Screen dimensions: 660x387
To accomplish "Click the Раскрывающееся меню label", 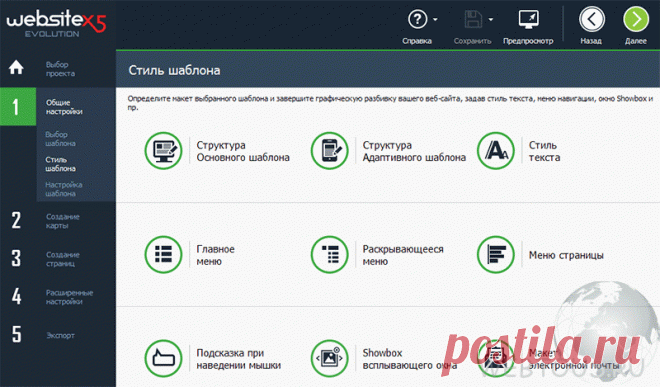I will pos(403,255).
